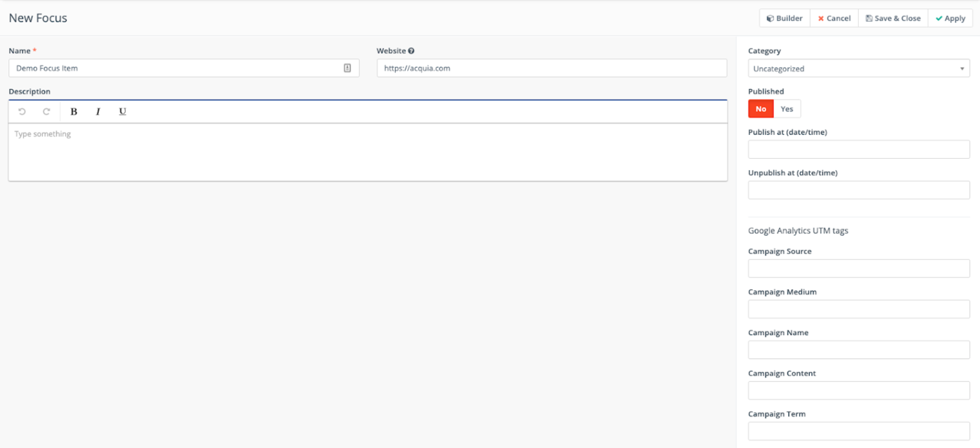Click the 'Description' label
This screenshot has height=448, width=980.
(x=29, y=91)
